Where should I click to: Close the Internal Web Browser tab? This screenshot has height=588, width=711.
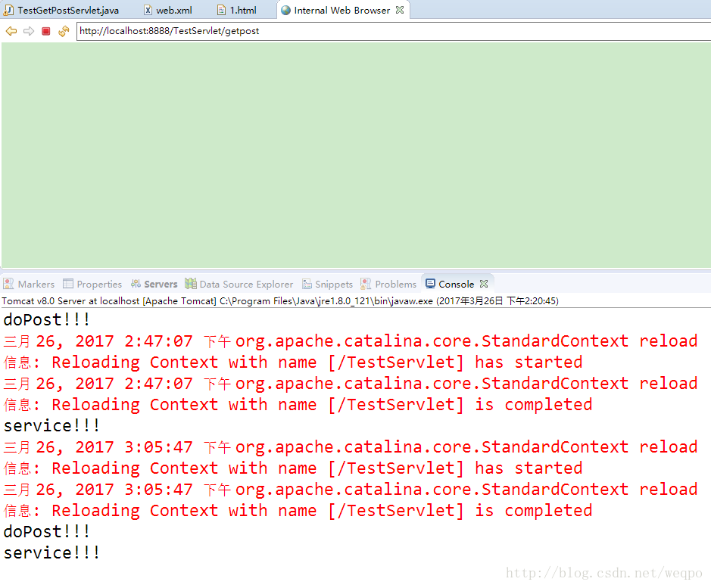[400, 10]
